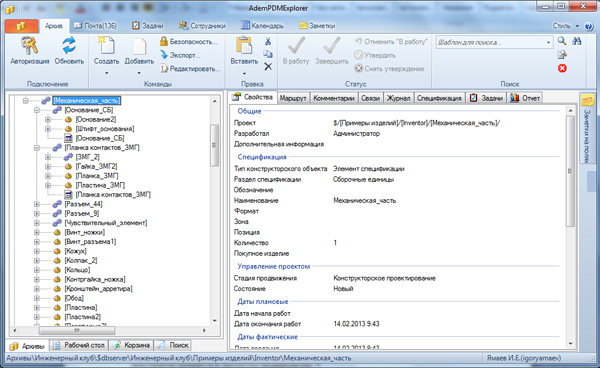Expand the [Разъем_44] node

[37, 204]
